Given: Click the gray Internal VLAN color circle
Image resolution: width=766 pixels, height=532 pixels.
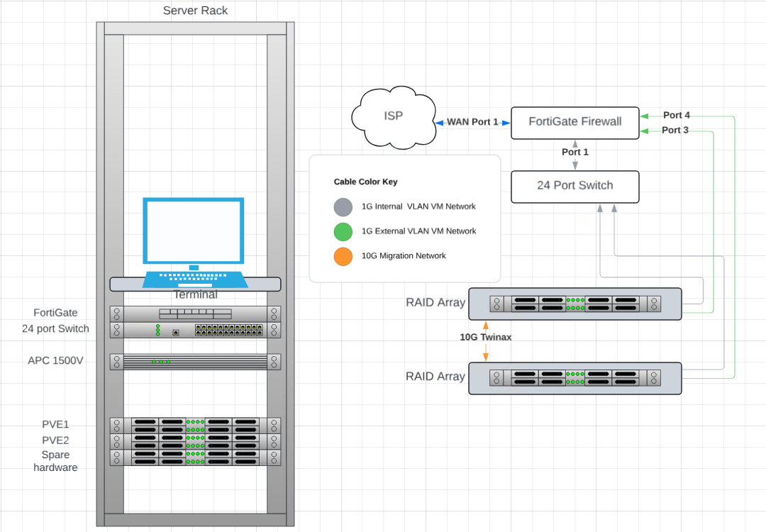Looking at the screenshot, I should click(343, 207).
